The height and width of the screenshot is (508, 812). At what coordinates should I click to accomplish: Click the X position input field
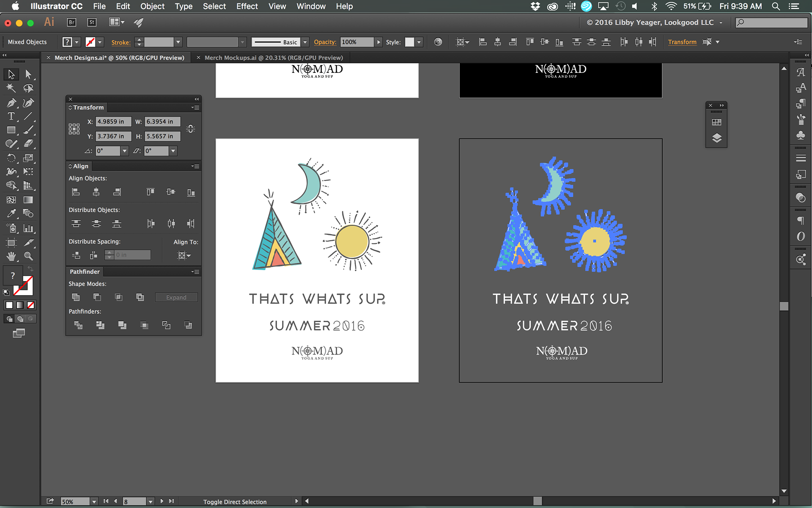pos(113,121)
